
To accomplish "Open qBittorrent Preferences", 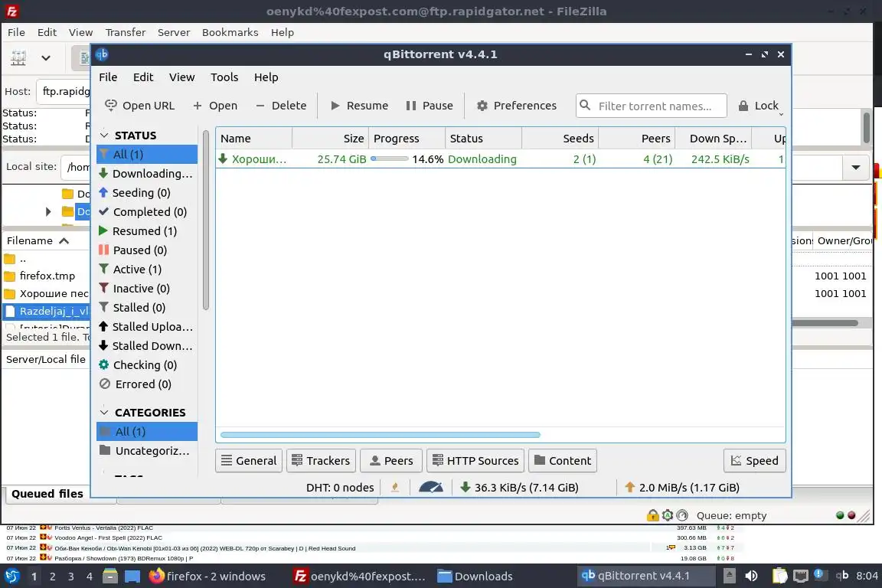I will click(516, 106).
